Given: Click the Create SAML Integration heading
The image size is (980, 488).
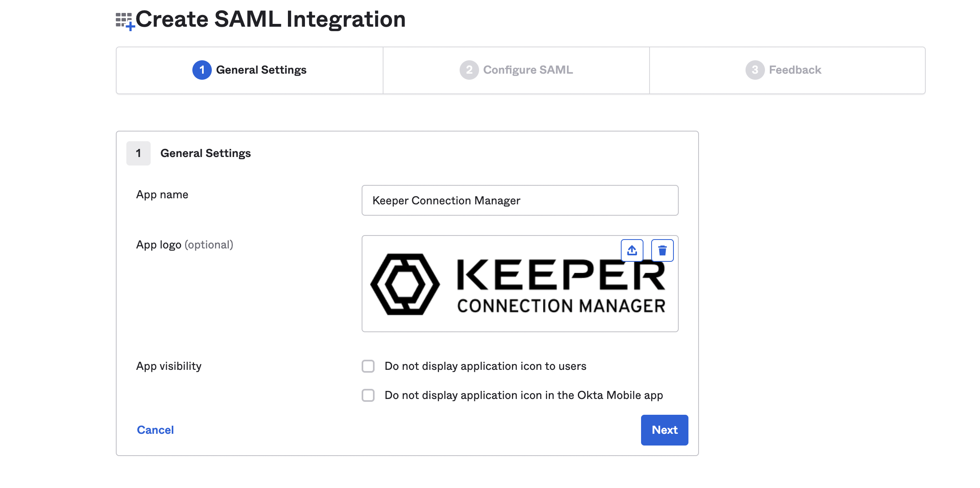Looking at the screenshot, I should coord(270,19).
